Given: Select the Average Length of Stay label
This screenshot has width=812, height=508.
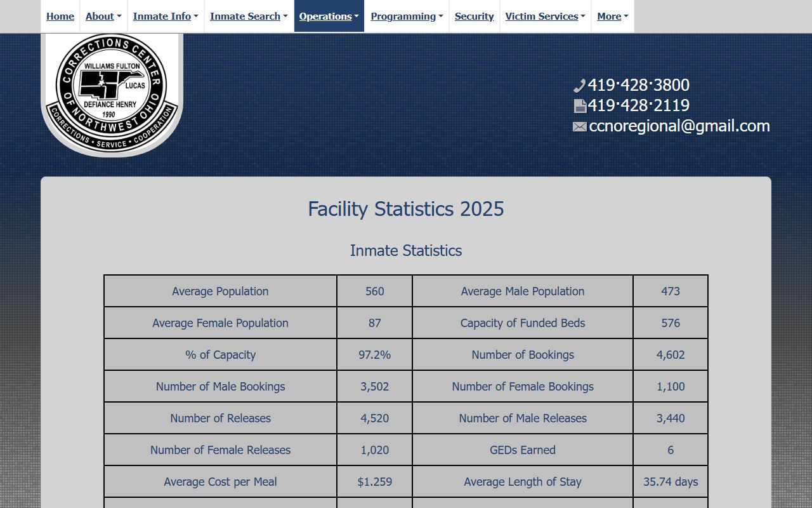Looking at the screenshot, I should [x=523, y=482].
